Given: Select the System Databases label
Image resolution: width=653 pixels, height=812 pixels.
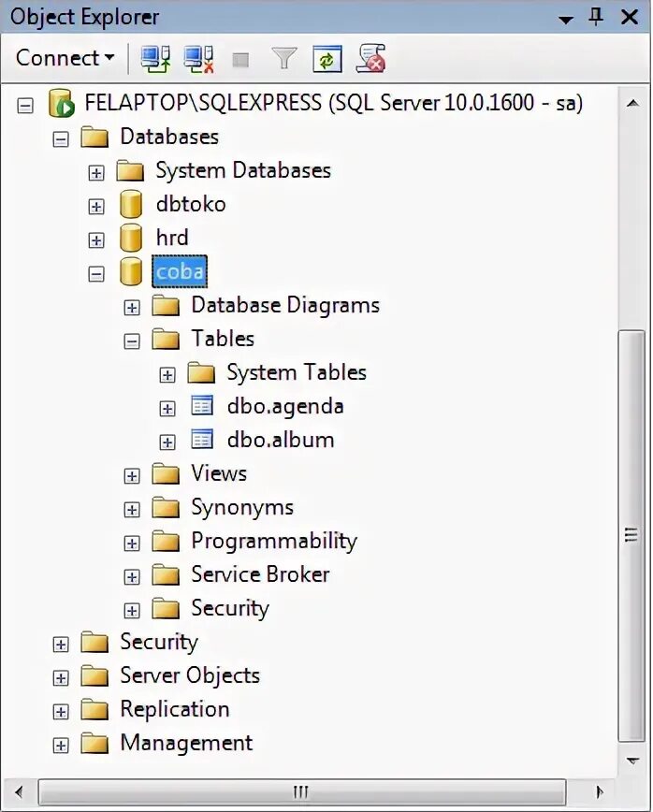Looking at the screenshot, I should [243, 170].
